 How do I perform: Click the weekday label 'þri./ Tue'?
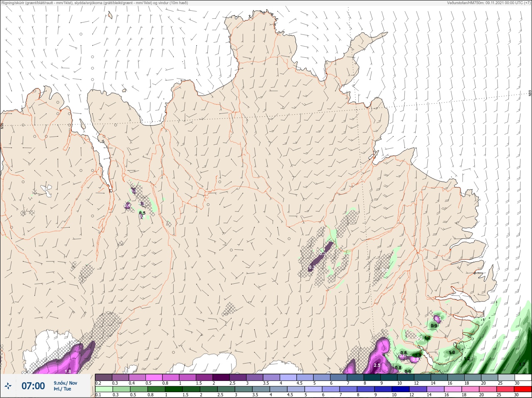coord(62,389)
